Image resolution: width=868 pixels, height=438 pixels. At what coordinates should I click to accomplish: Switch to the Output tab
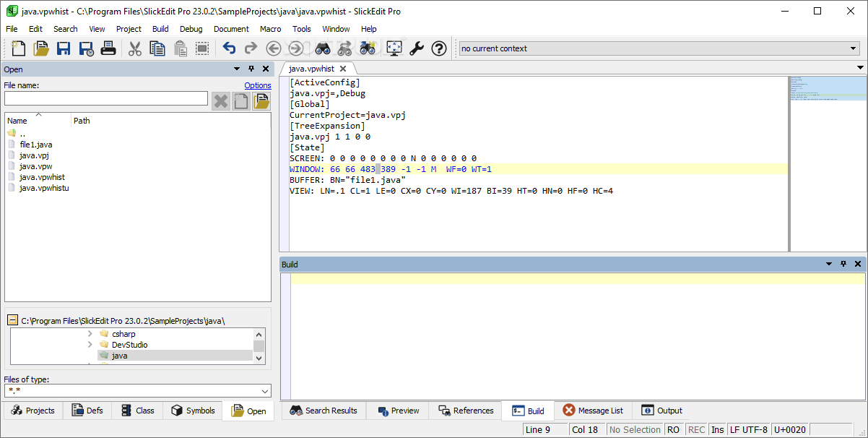point(661,411)
